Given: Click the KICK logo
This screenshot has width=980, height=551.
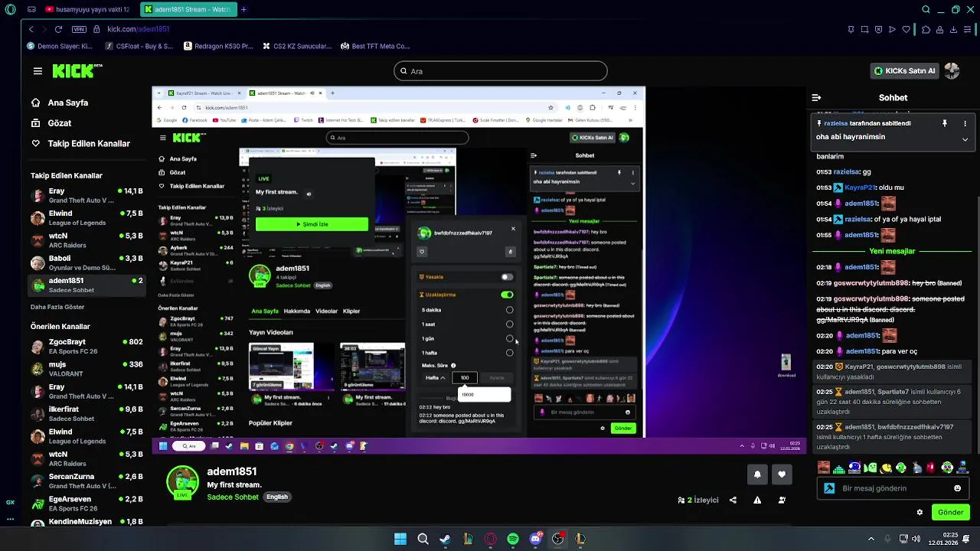Looking at the screenshot, I should tap(77, 71).
